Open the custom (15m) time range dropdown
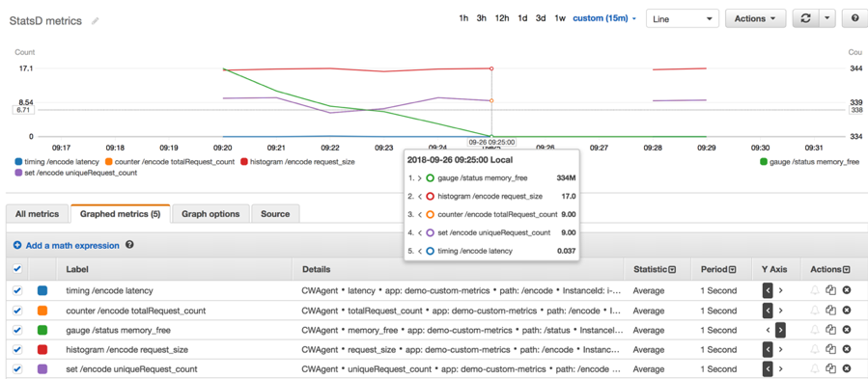 [604, 18]
